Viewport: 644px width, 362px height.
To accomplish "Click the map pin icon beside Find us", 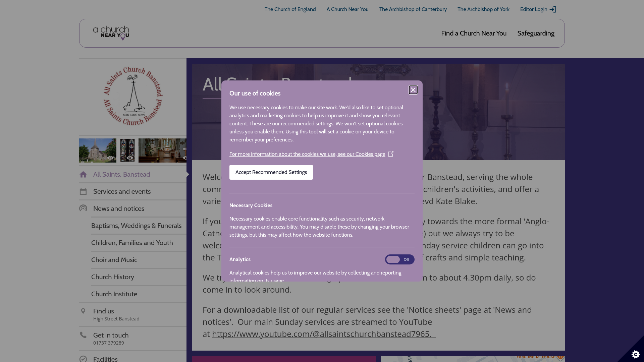I will [83, 311].
